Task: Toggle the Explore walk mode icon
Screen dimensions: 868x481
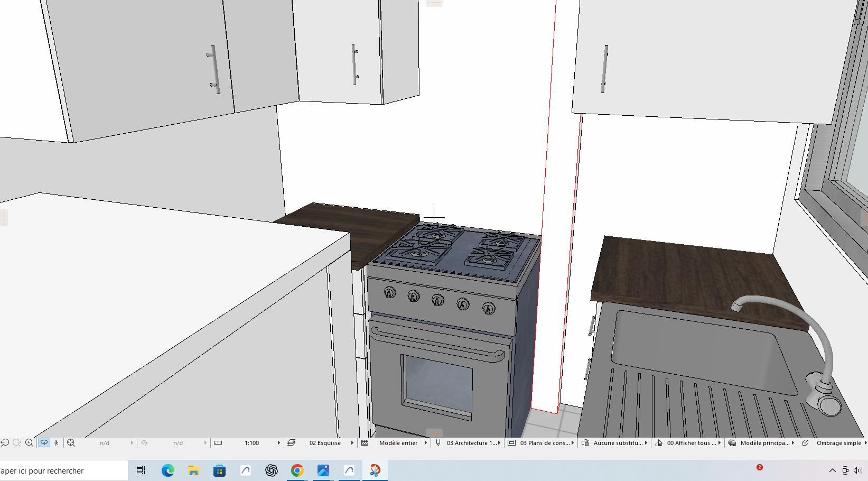Action: tap(57, 443)
